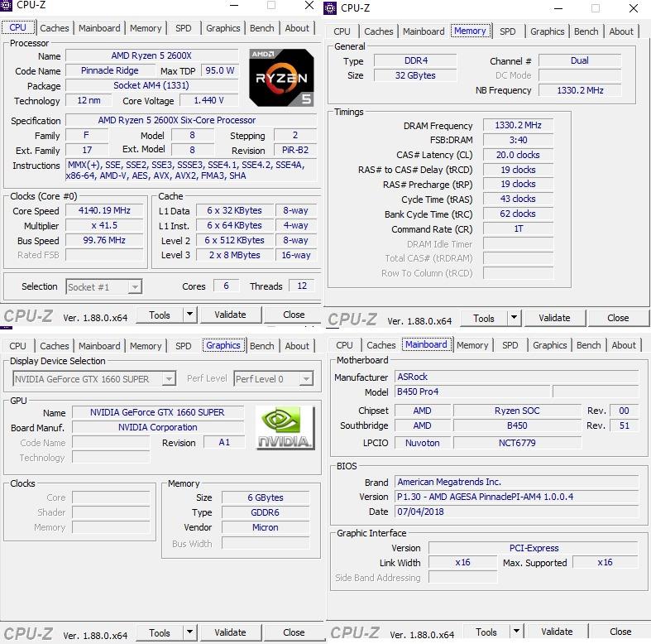Click the CPU-Z icon in top-left title bar
Screen dimensions: 651x644
coord(7,6)
